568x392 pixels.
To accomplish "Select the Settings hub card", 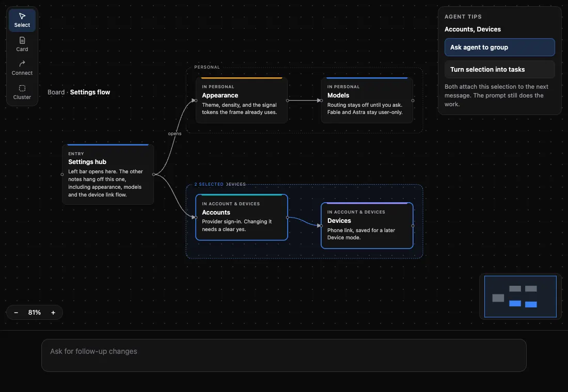I will (108, 174).
